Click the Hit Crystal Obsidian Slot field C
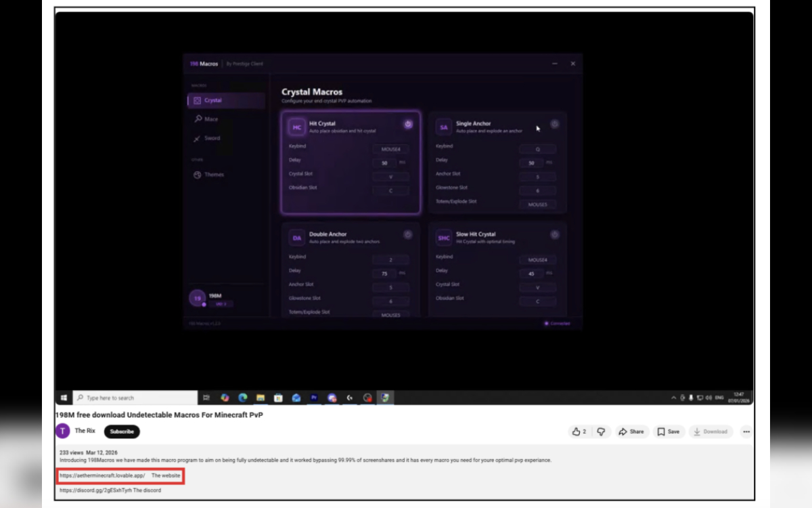 point(390,191)
